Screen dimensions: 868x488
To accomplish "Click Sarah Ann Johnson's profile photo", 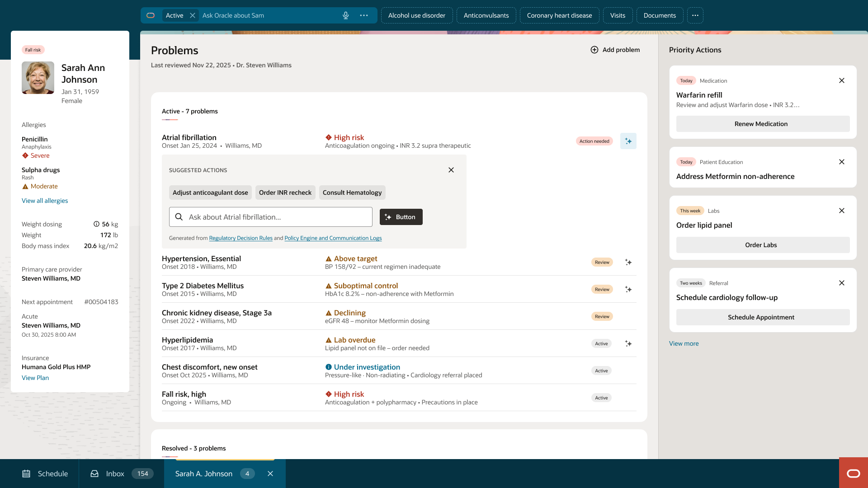I will [x=38, y=78].
